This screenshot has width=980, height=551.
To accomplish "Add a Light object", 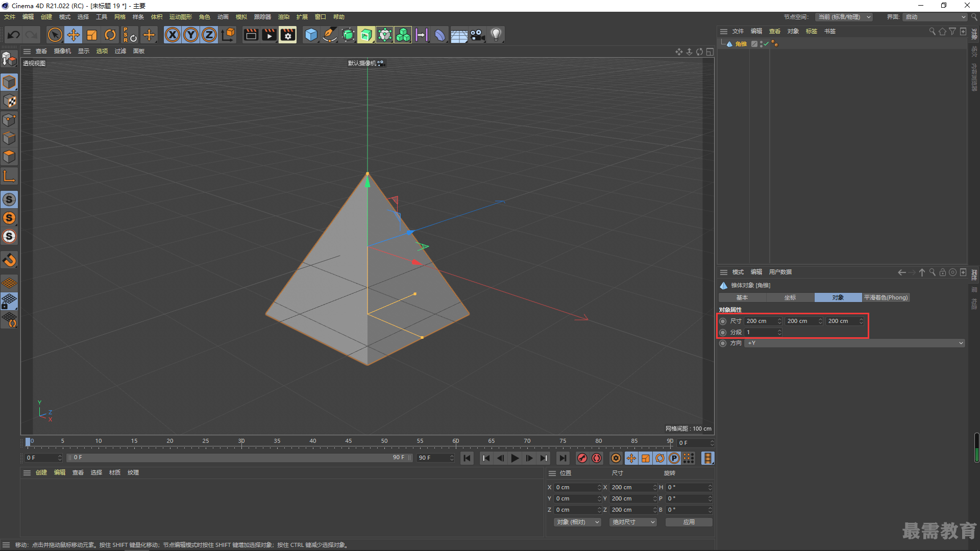I will (496, 35).
